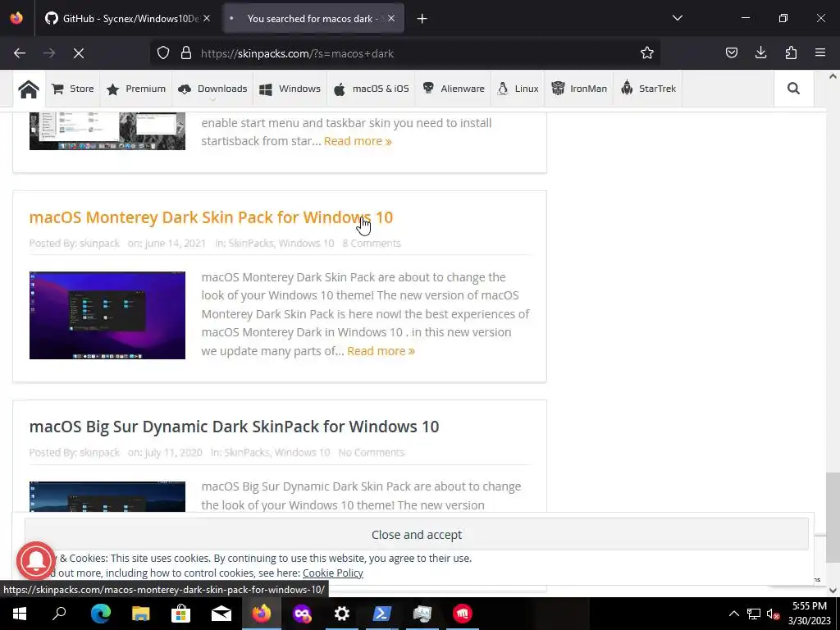Open the Mail app from the taskbar
This screenshot has height=630, width=840.
click(221, 614)
